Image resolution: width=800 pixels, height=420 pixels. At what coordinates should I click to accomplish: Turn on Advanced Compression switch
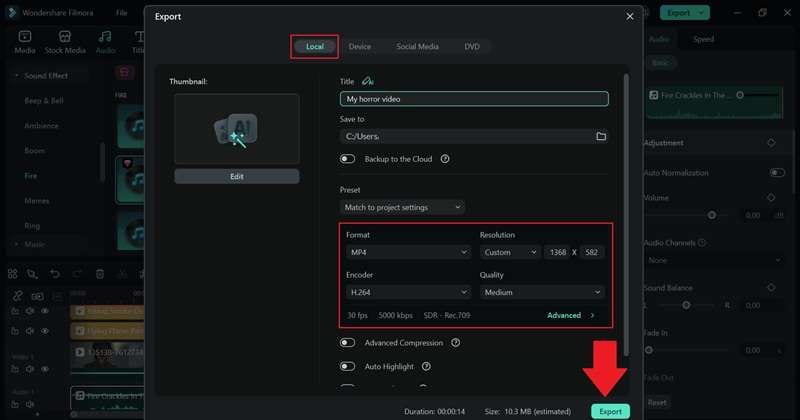click(x=347, y=343)
